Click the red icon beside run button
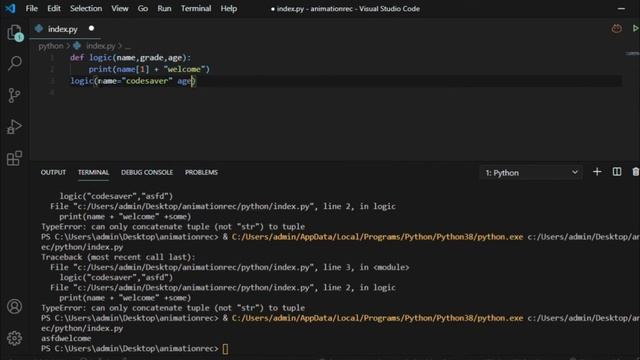The height and width of the screenshot is (360, 640). tap(616, 29)
